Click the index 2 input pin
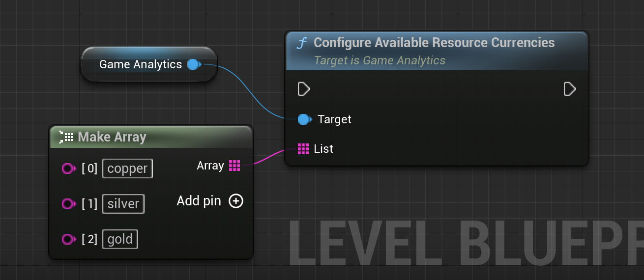This screenshot has height=280, width=644. (x=68, y=239)
